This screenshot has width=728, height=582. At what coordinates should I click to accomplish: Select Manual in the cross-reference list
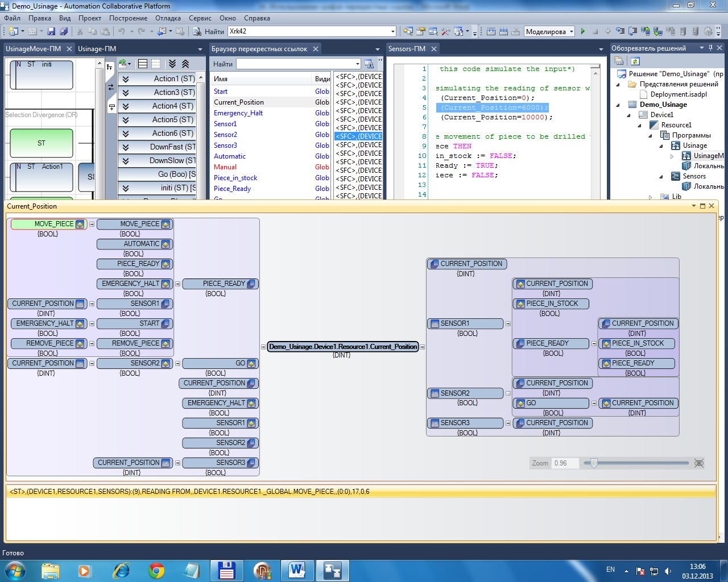point(225,167)
